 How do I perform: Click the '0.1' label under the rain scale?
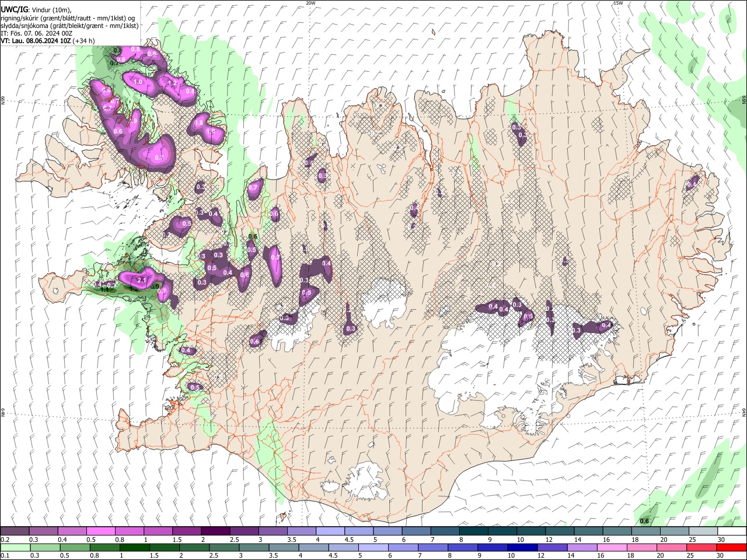click(5, 556)
